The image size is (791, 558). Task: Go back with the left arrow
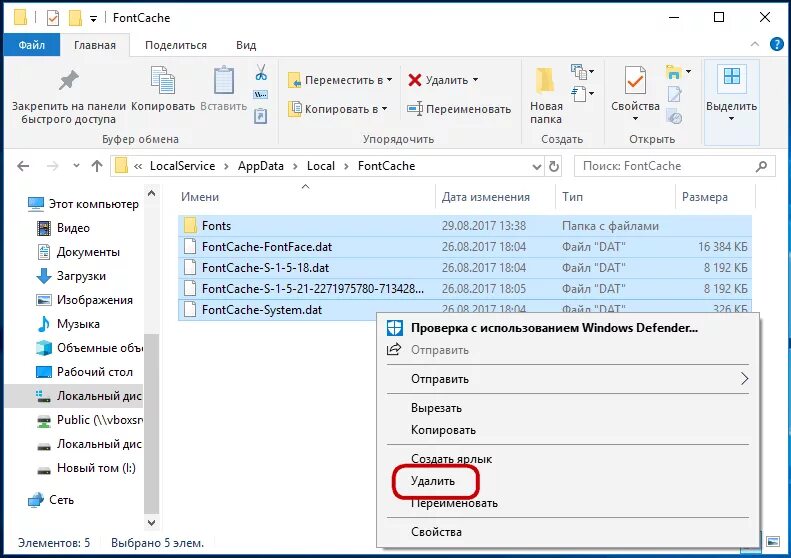point(23,166)
